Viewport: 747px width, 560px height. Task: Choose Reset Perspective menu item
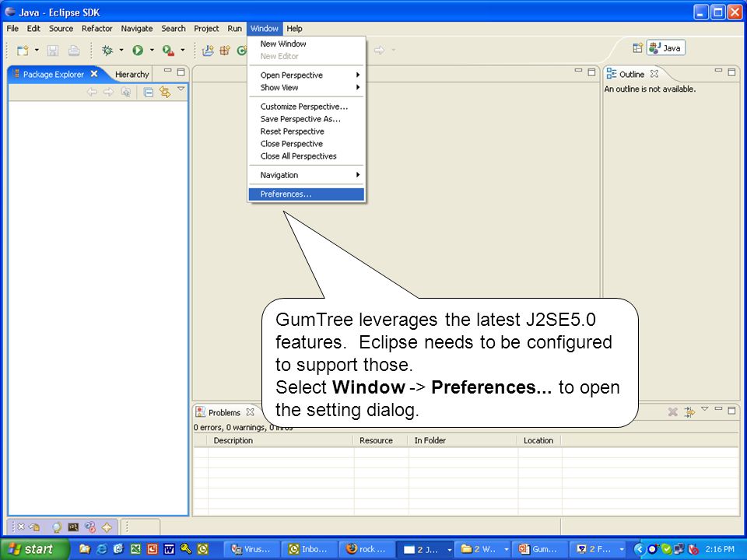(307, 131)
